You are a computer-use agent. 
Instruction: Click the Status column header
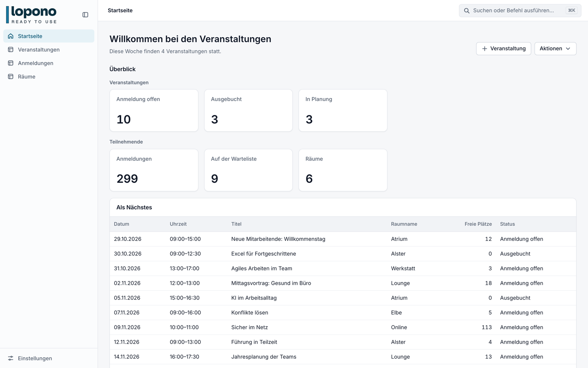508,224
